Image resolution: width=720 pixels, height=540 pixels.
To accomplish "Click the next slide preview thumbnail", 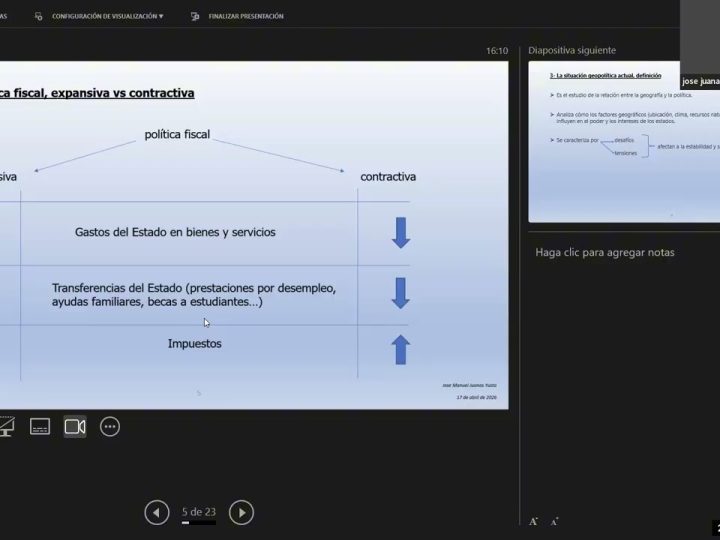I will pyautogui.click(x=624, y=142).
